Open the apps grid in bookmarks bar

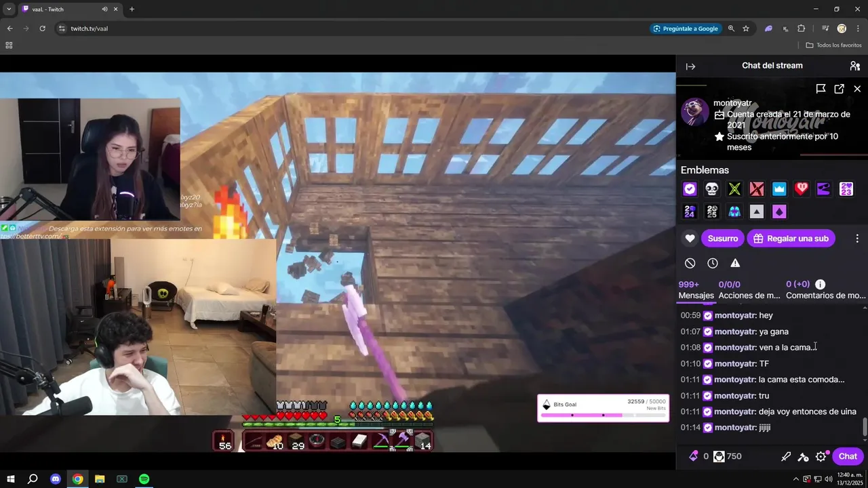[9, 45]
